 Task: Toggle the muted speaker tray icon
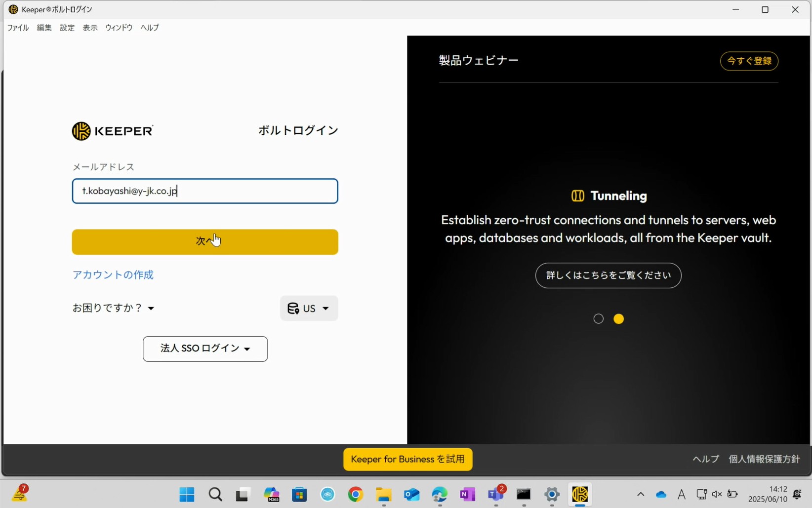coord(717,494)
